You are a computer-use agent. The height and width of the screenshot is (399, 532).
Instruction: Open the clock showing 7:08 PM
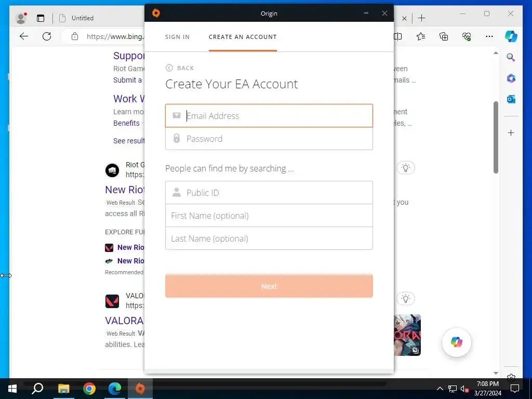point(487,389)
